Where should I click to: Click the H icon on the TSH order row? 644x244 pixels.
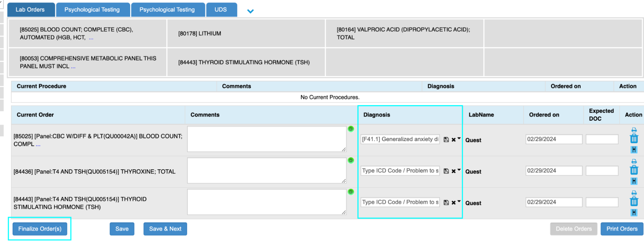coord(634,212)
